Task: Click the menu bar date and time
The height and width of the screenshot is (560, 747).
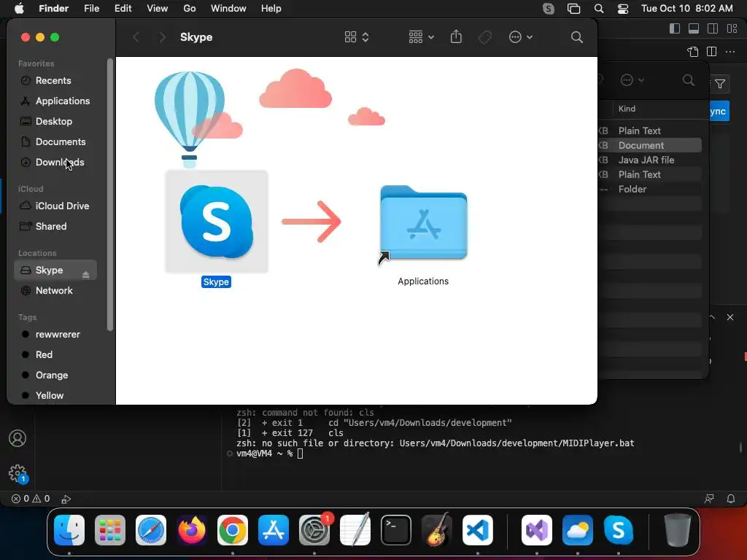Action: click(x=686, y=9)
